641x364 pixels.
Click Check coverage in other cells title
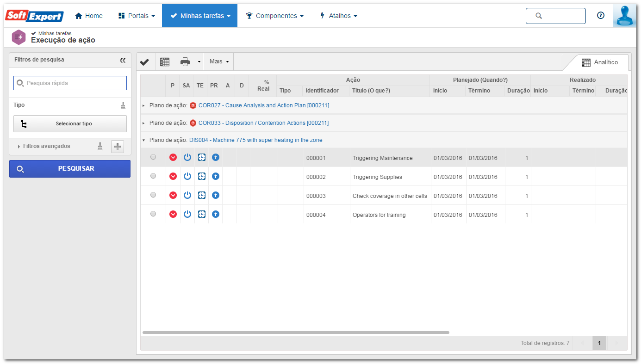390,196
